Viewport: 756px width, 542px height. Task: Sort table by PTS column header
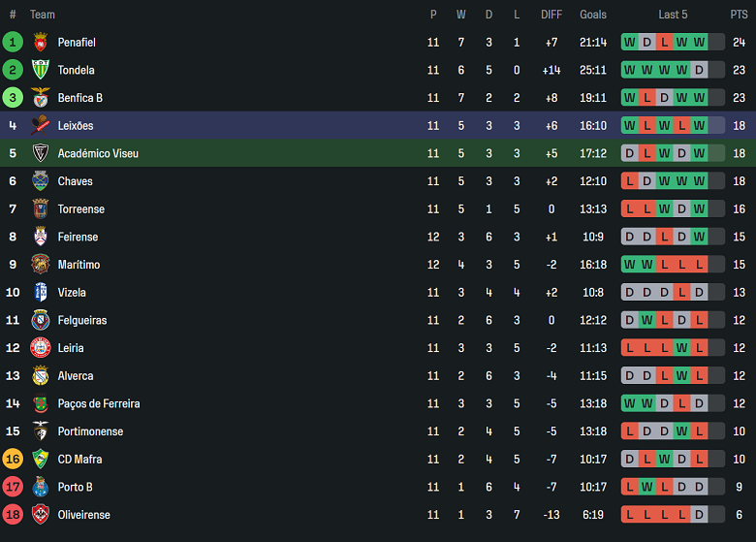(739, 15)
